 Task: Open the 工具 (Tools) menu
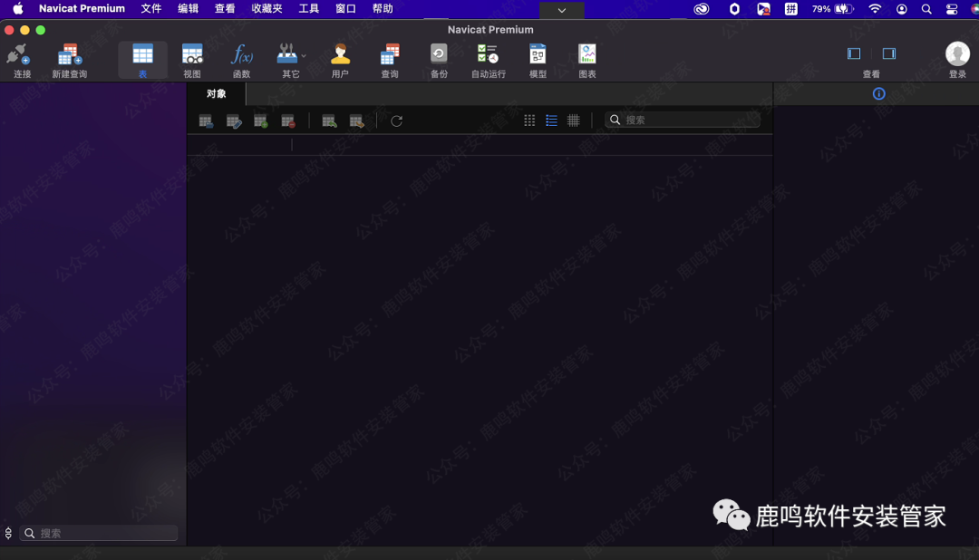pyautogui.click(x=309, y=9)
